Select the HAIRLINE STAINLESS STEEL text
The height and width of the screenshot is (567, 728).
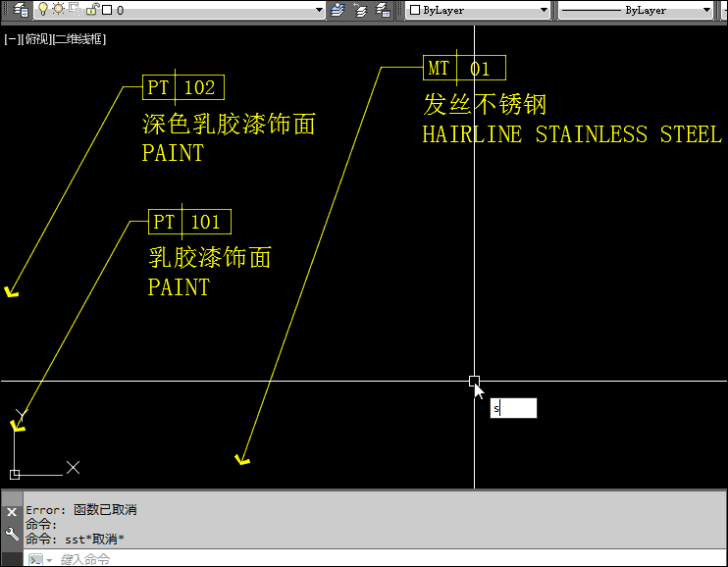pos(571,135)
